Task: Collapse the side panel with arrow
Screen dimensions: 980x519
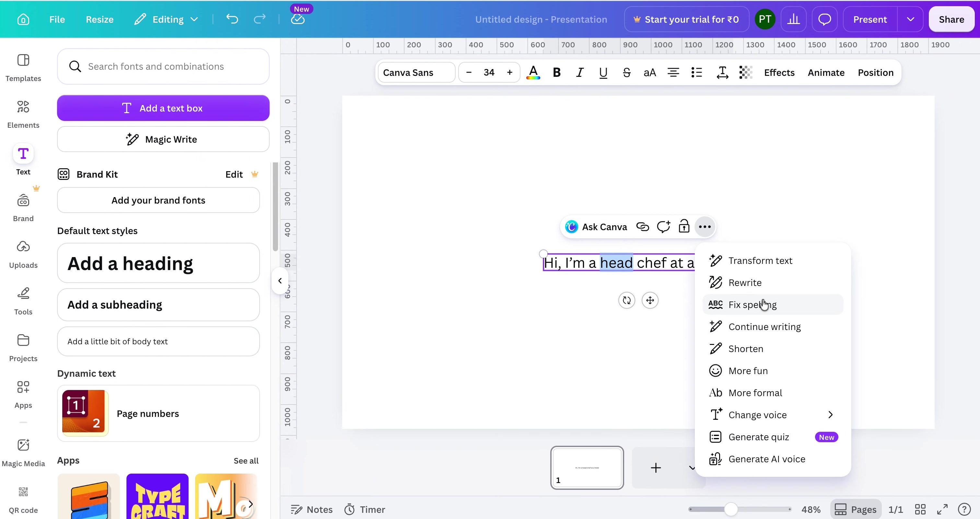Action: pyautogui.click(x=280, y=281)
